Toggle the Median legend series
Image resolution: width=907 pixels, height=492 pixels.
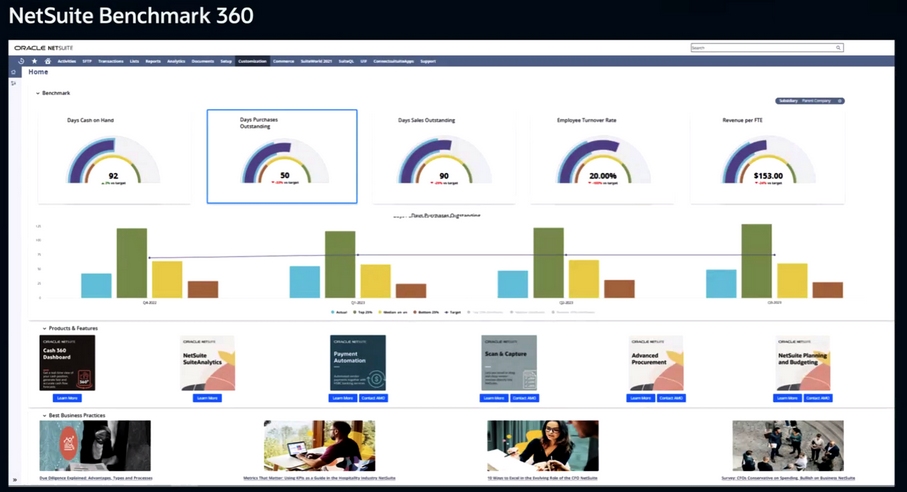393,312
